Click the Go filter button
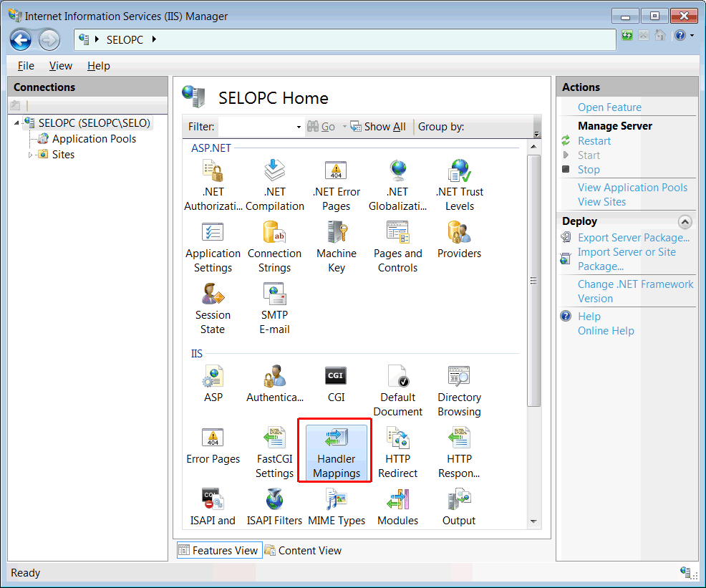Viewport: 706px width, 588px height. (321, 127)
